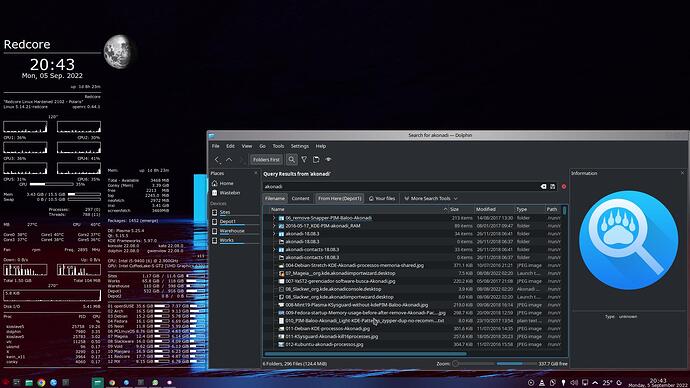Click into the akonadi search field
690x388 pixels.
pyautogui.click(x=400, y=187)
